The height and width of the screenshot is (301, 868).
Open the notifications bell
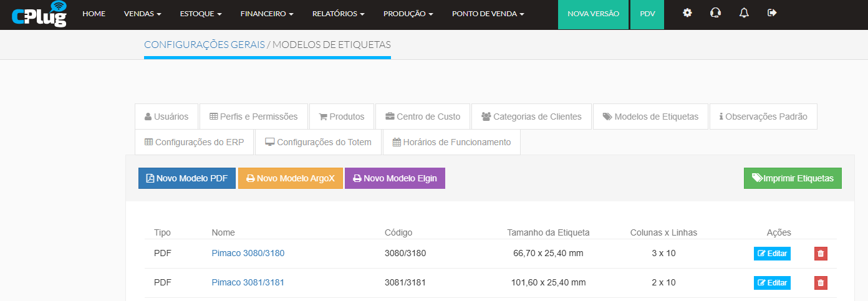point(744,13)
